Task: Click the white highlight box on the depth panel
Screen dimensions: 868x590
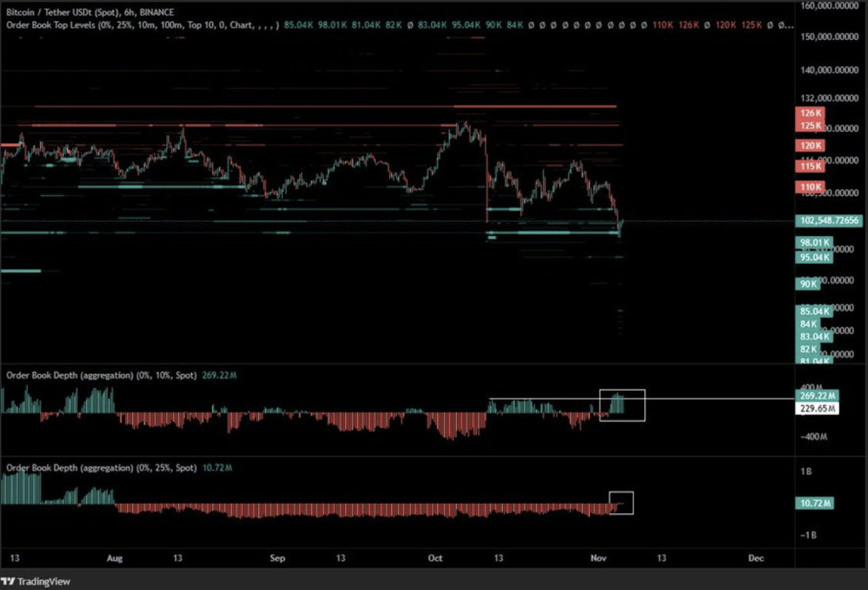Action: coord(623,406)
